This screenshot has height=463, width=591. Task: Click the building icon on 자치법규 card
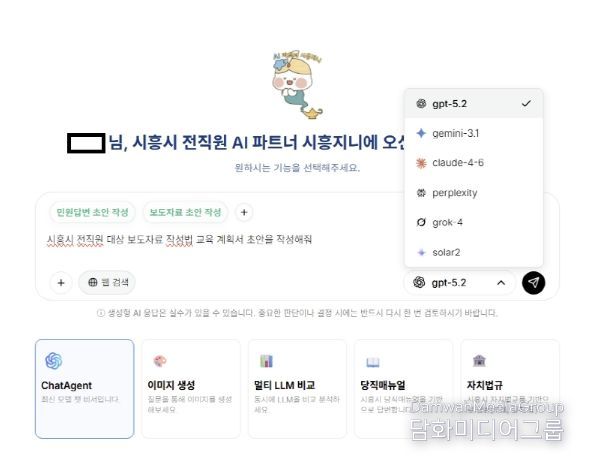click(x=479, y=360)
